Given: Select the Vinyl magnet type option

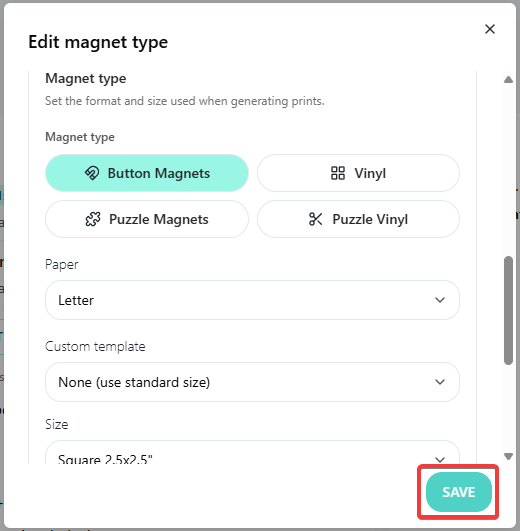Looking at the screenshot, I should [x=358, y=173].
